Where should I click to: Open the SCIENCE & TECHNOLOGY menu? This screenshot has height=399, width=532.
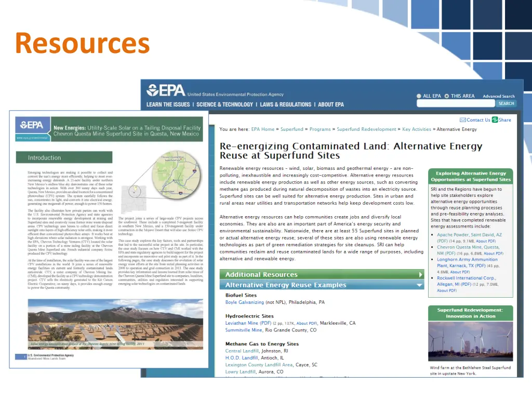[224, 104]
